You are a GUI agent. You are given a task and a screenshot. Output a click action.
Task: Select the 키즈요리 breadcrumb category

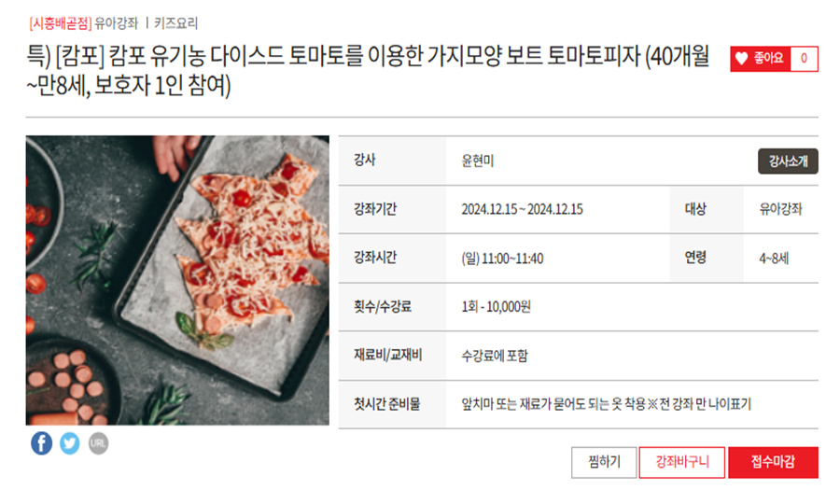point(176,23)
